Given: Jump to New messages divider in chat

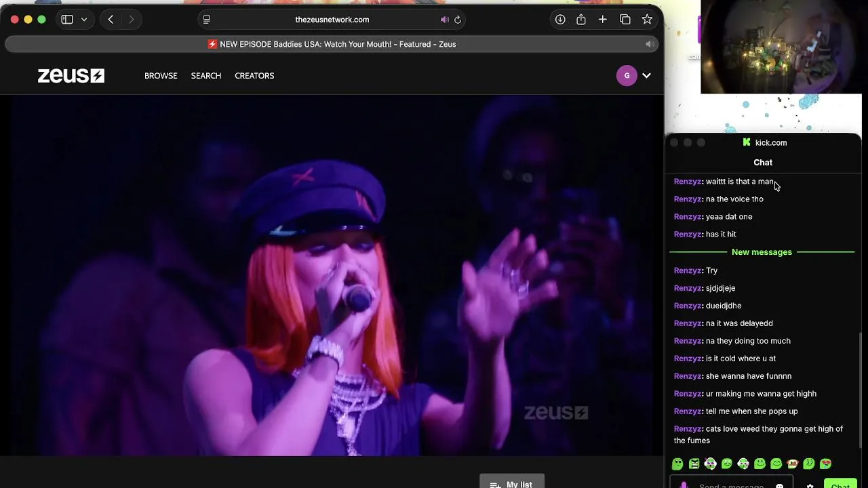Looking at the screenshot, I should [762, 252].
